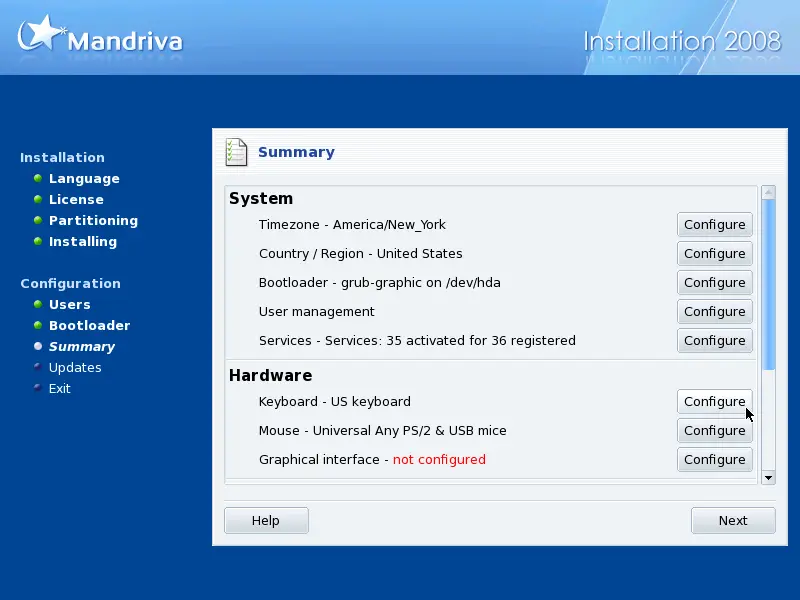Screen dimensions: 800x600
Task: Click the 'Configuration' sidebar heading
Action: pyautogui.click(x=70, y=284)
